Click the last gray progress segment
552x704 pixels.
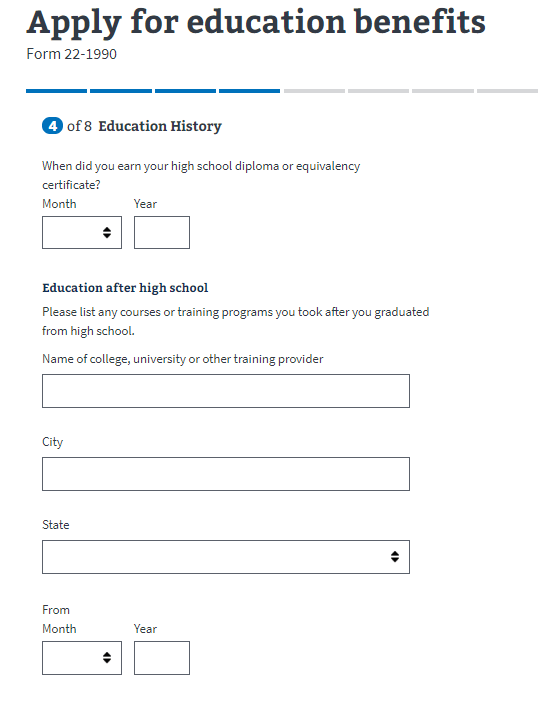click(508, 91)
